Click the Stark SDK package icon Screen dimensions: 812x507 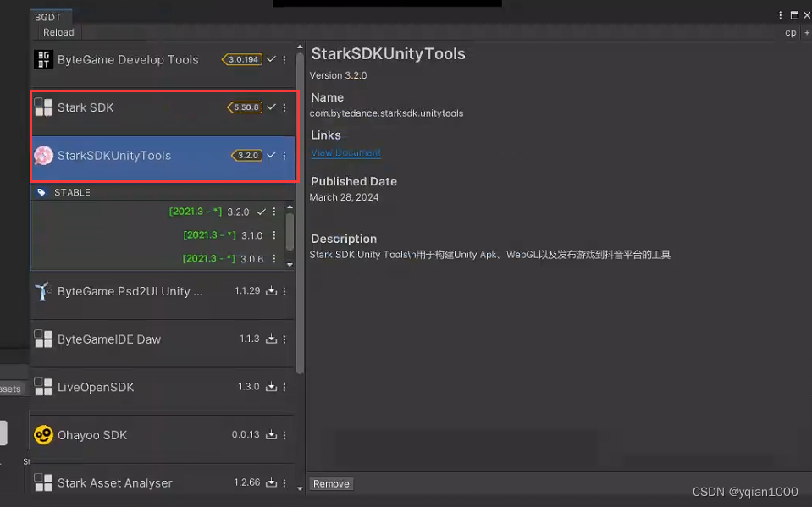click(x=43, y=107)
